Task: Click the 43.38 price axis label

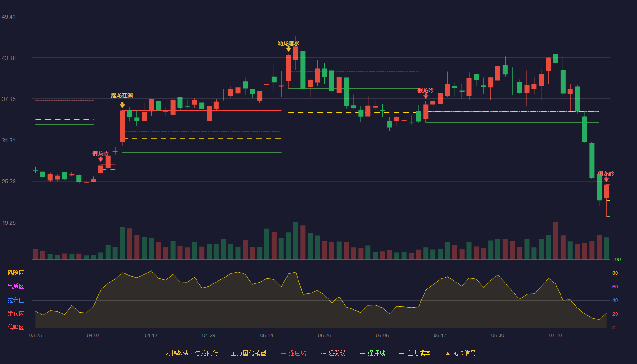Action: pos(9,58)
